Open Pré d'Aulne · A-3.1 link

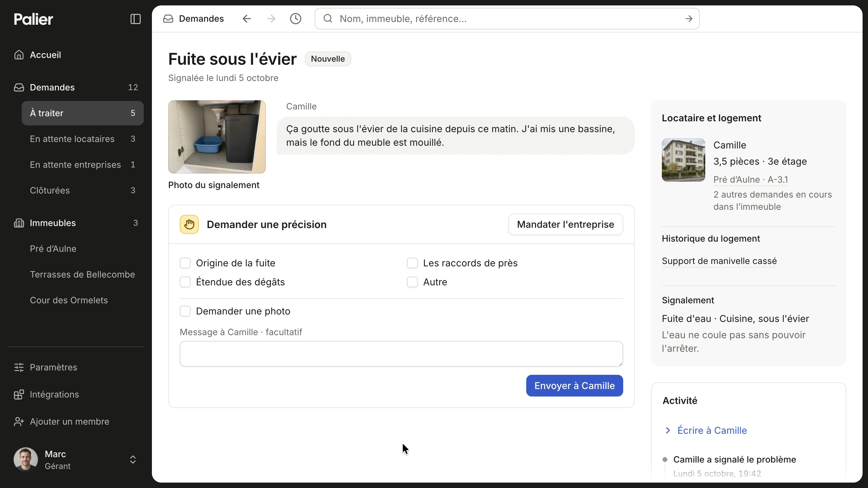coord(751,180)
